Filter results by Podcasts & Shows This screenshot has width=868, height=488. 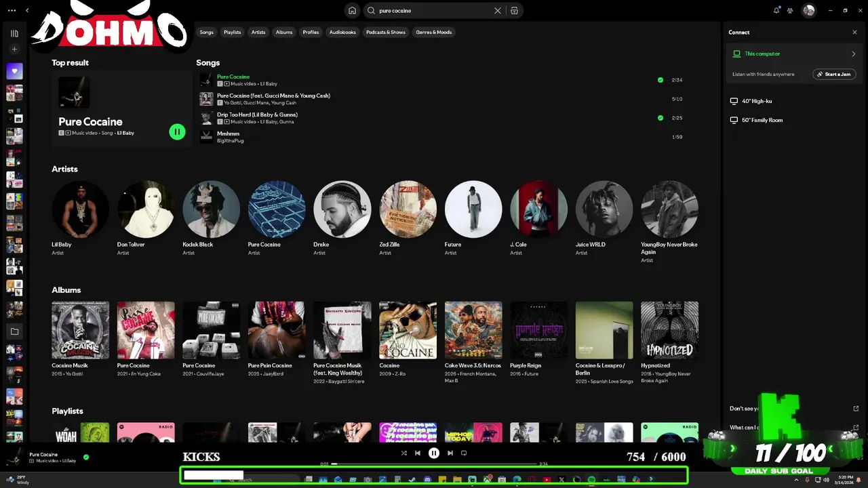(386, 32)
